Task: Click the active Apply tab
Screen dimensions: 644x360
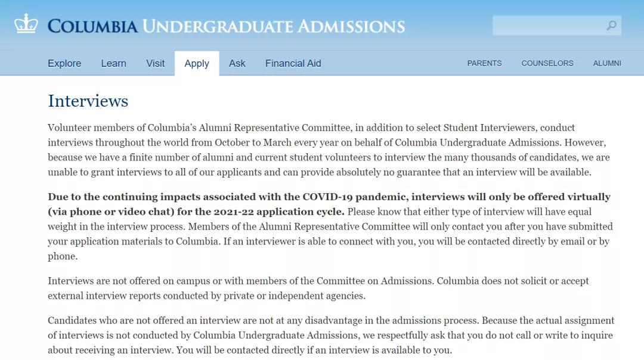Action: click(x=197, y=63)
